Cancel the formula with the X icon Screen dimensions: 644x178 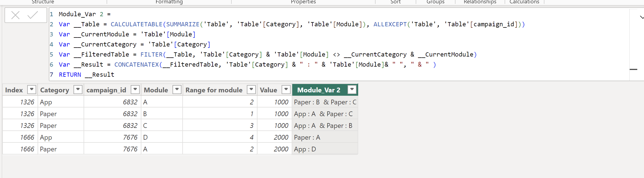click(15, 15)
